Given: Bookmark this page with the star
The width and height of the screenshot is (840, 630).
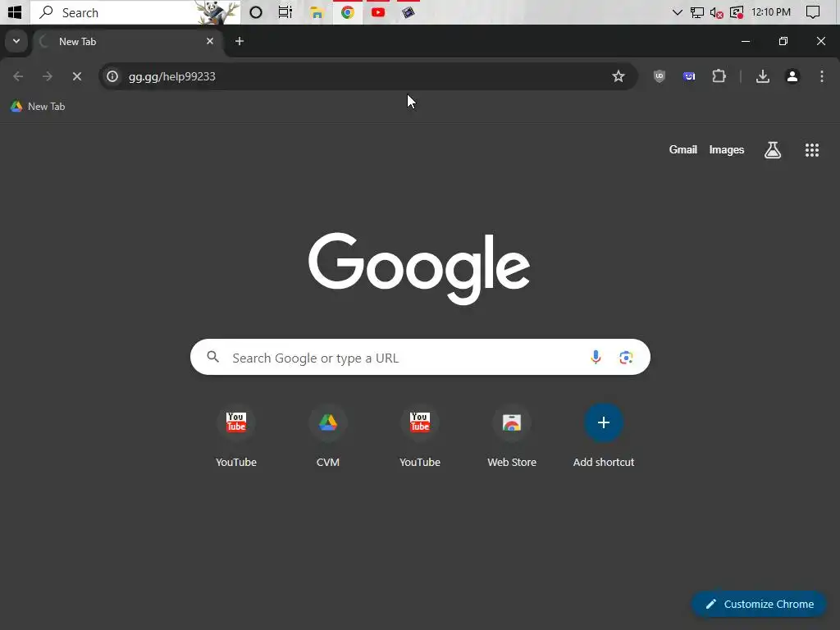Looking at the screenshot, I should 619,76.
